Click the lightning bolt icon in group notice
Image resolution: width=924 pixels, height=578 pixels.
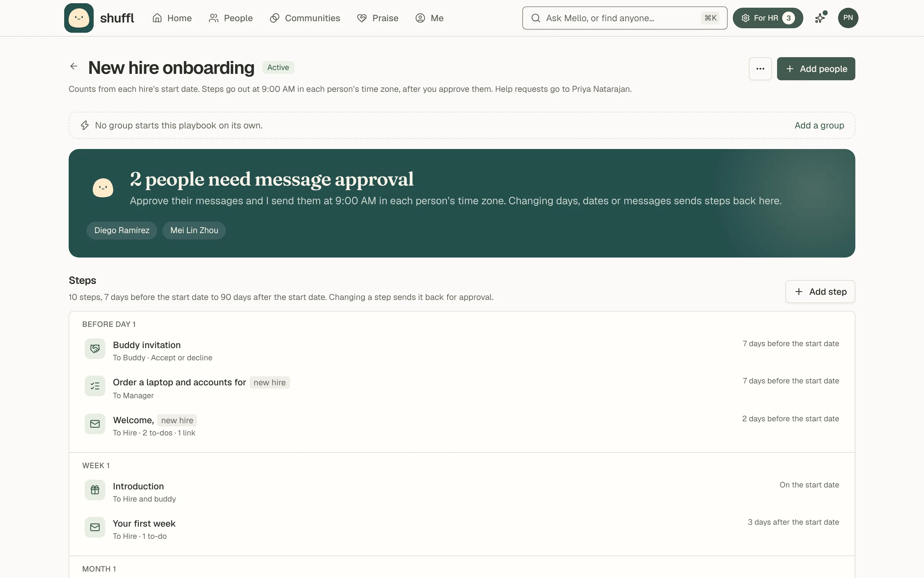(x=85, y=125)
